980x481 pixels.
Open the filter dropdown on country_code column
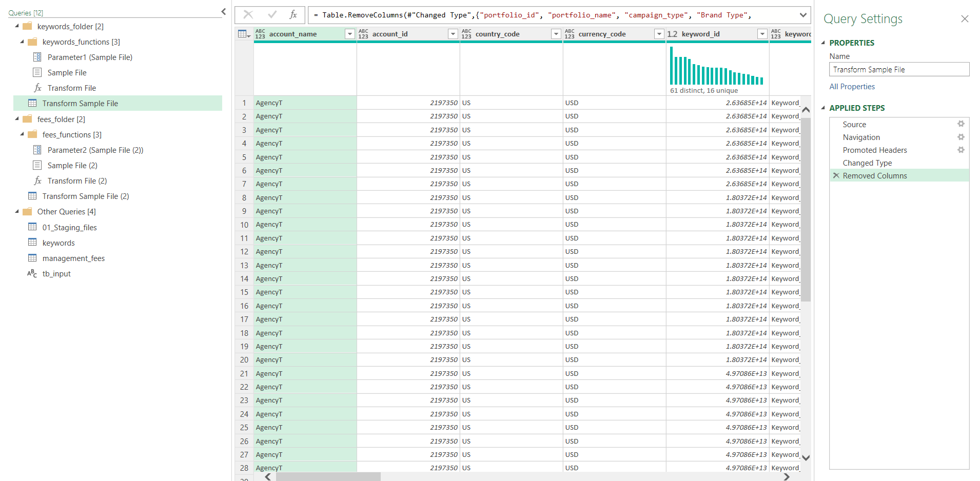(556, 34)
